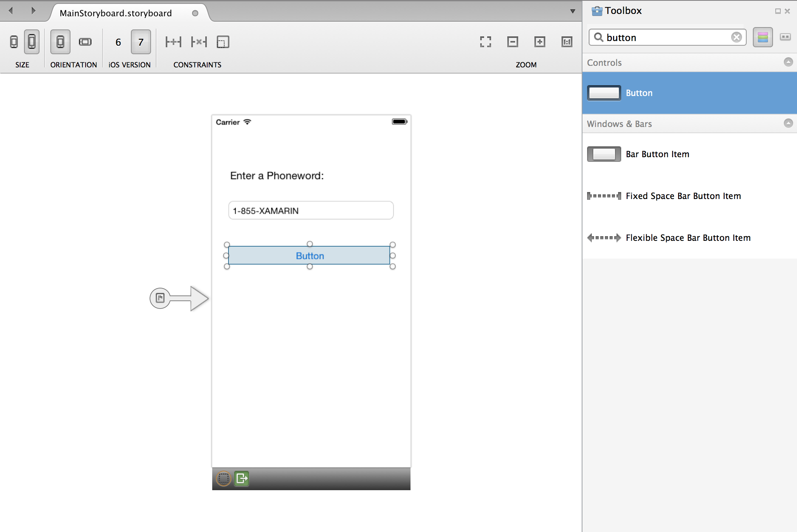This screenshot has width=797, height=532.
Task: Switch to landscape orientation
Action: pyautogui.click(x=85, y=42)
